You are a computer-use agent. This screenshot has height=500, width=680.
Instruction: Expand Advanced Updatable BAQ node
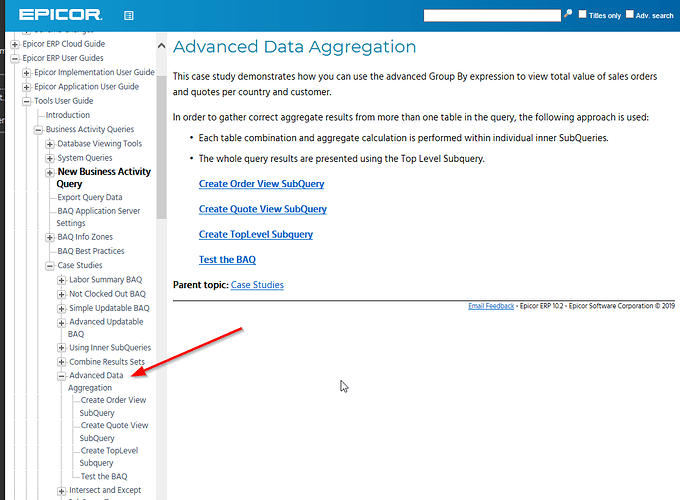click(x=62, y=323)
